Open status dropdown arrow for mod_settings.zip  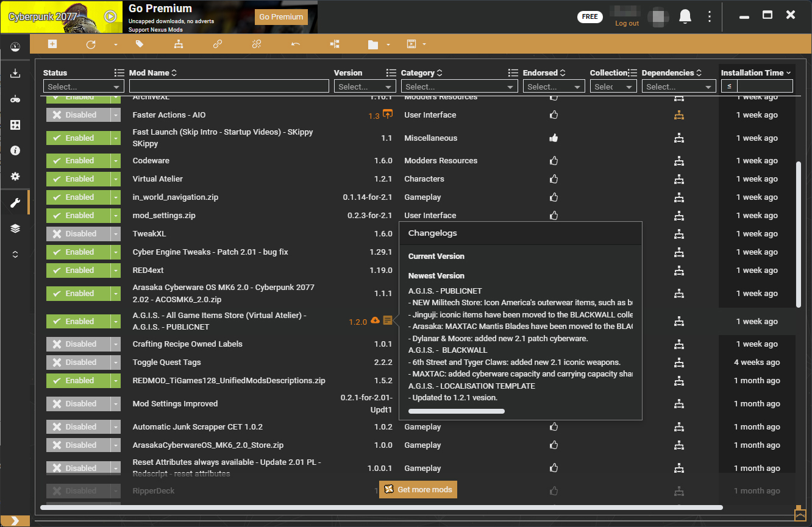(x=115, y=216)
